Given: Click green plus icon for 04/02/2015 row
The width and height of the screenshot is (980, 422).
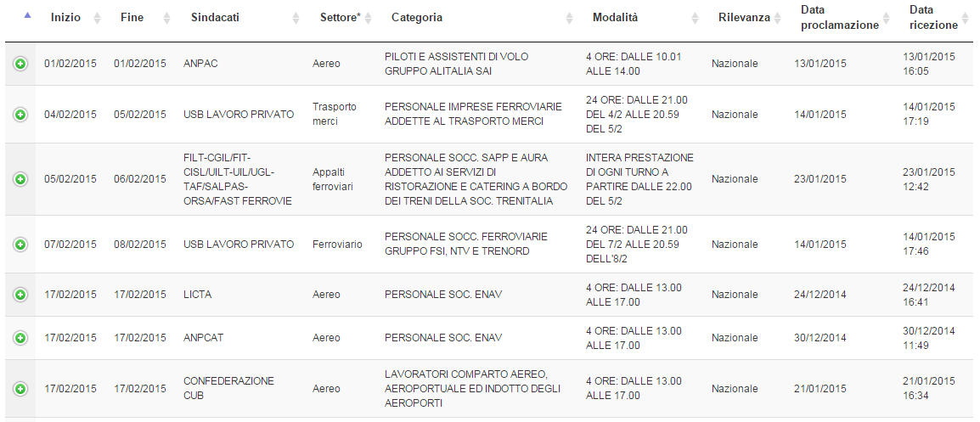Looking at the screenshot, I should 20,115.
